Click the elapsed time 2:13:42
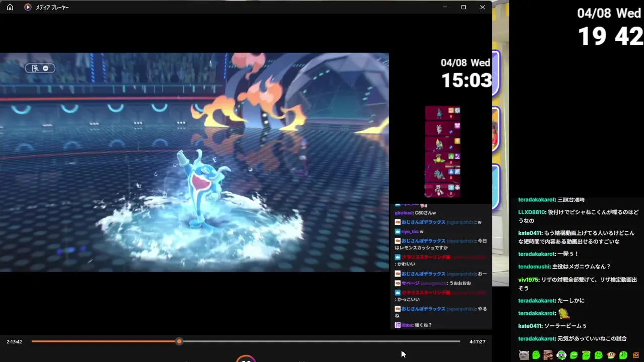The height and width of the screenshot is (362, 644). pyautogui.click(x=14, y=342)
